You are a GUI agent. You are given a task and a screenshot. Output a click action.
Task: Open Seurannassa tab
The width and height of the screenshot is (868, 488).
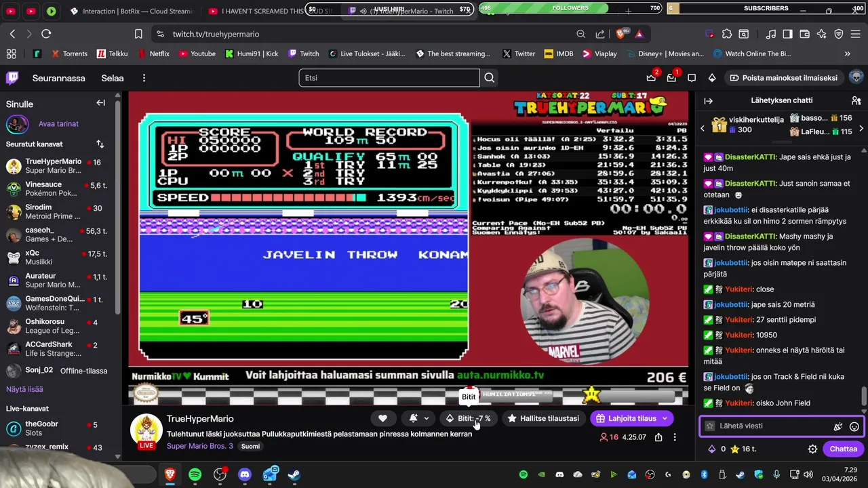point(59,78)
